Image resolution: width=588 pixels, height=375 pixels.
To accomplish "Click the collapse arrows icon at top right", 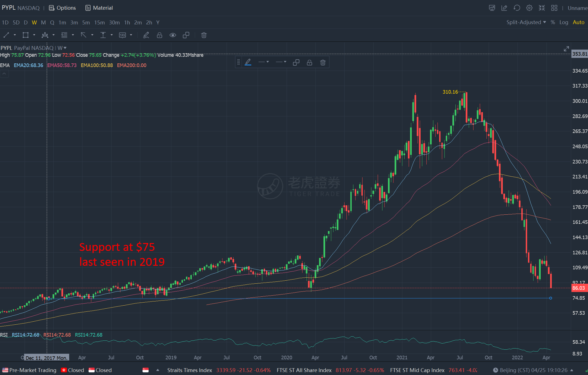I will coord(542,8).
